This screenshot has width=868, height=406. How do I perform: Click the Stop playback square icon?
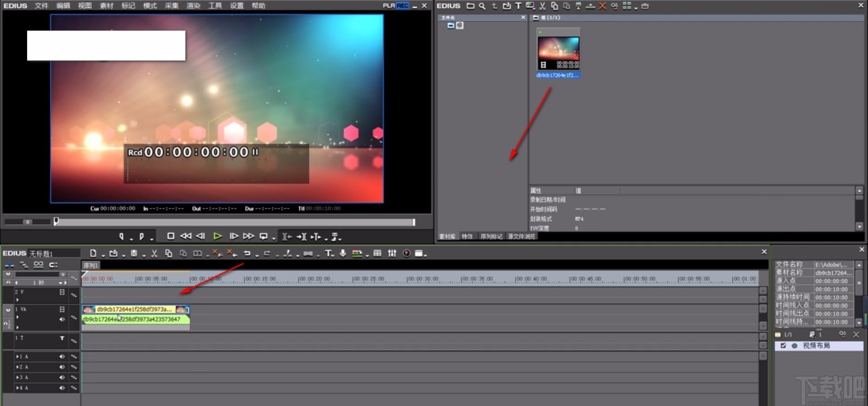coord(170,236)
